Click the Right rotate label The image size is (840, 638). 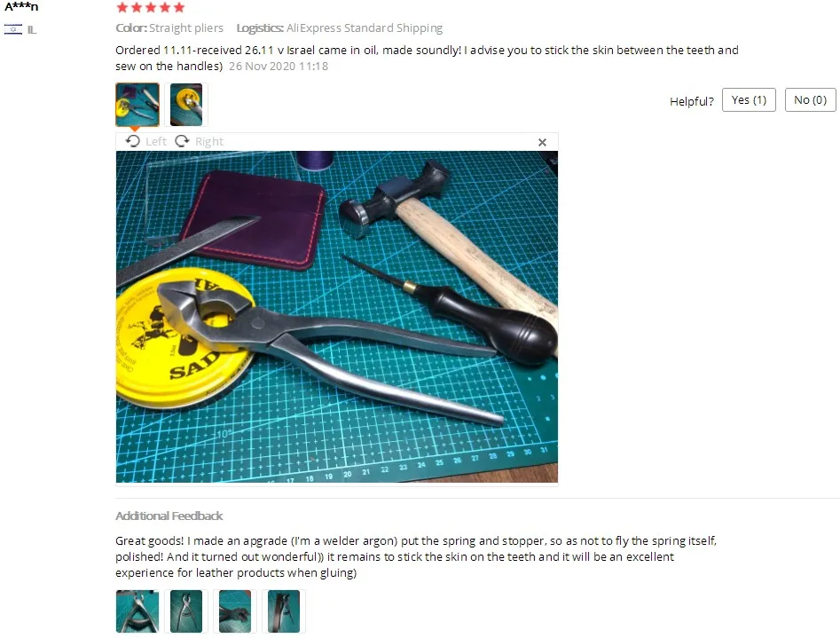click(209, 142)
